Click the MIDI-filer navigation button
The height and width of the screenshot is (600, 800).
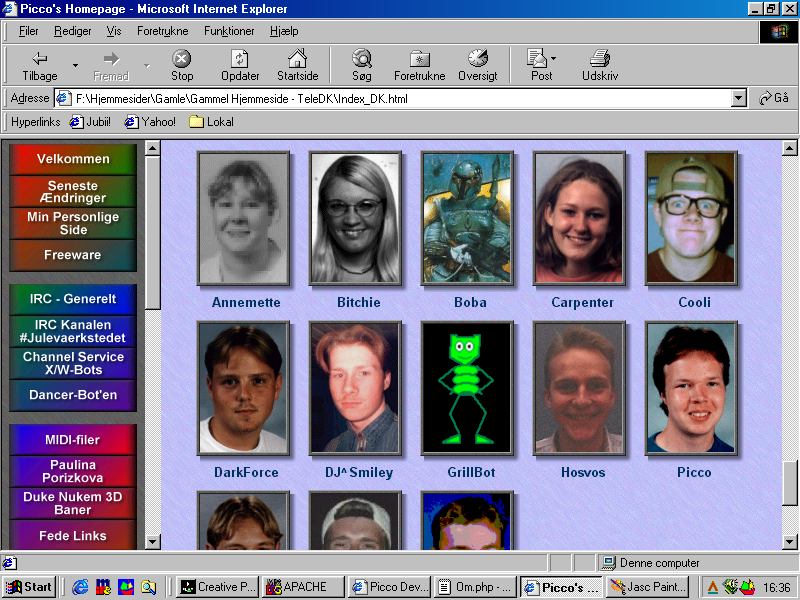[72, 440]
